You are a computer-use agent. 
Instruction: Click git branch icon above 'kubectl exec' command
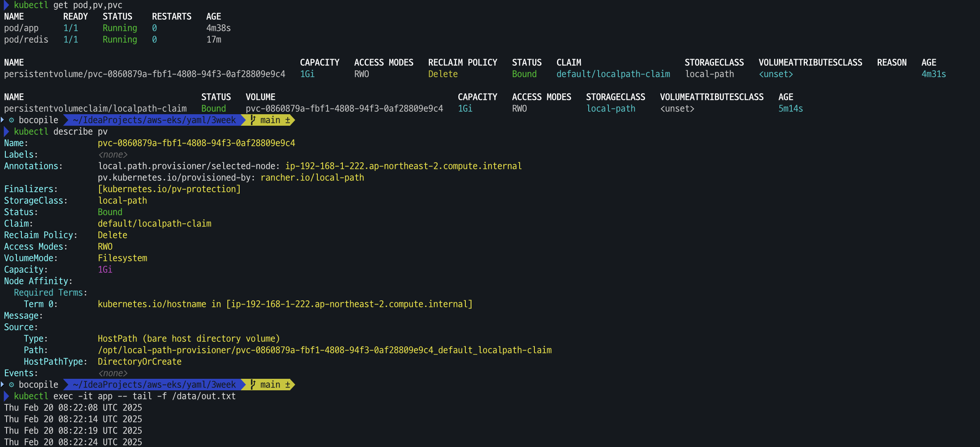click(253, 385)
